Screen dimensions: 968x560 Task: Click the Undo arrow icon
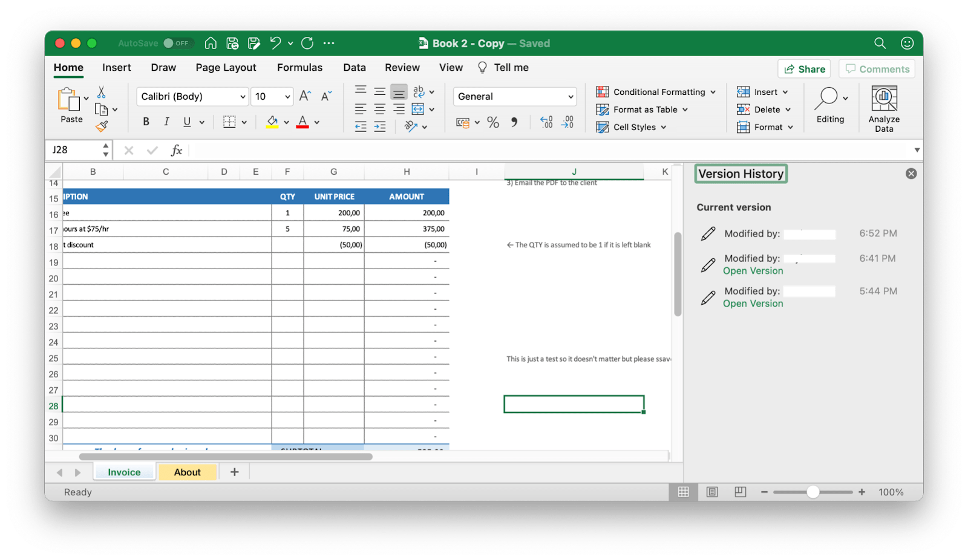[x=275, y=43]
